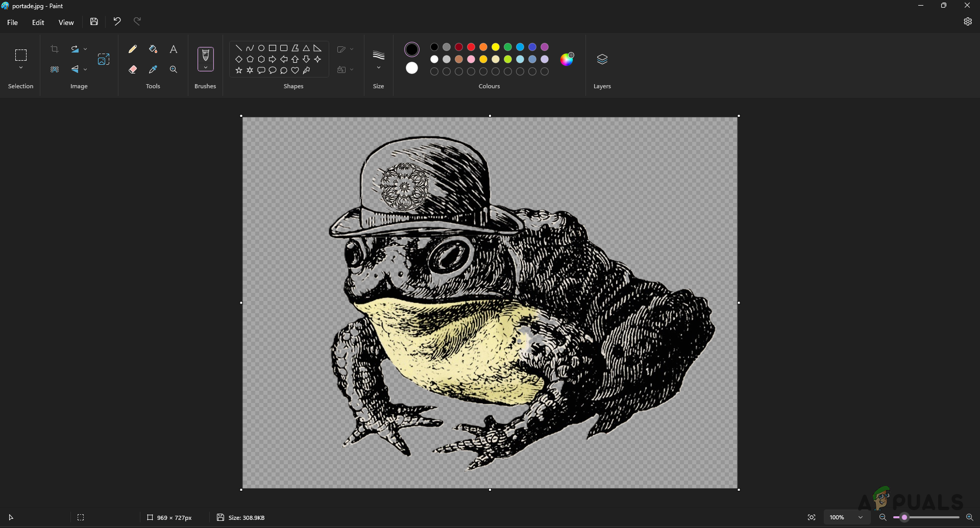Screen dimensions: 980x528
Task: Select the Eraser tool
Action: click(x=133, y=69)
